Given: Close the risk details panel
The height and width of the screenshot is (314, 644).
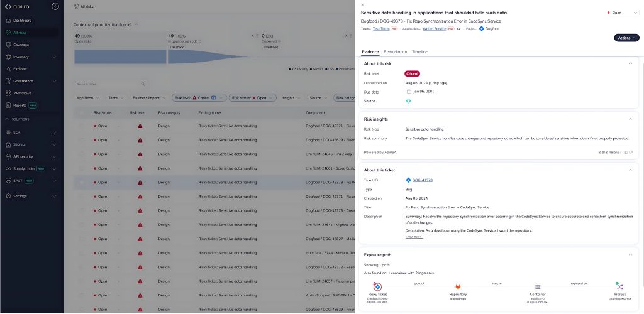Looking at the screenshot, I should [363, 5].
